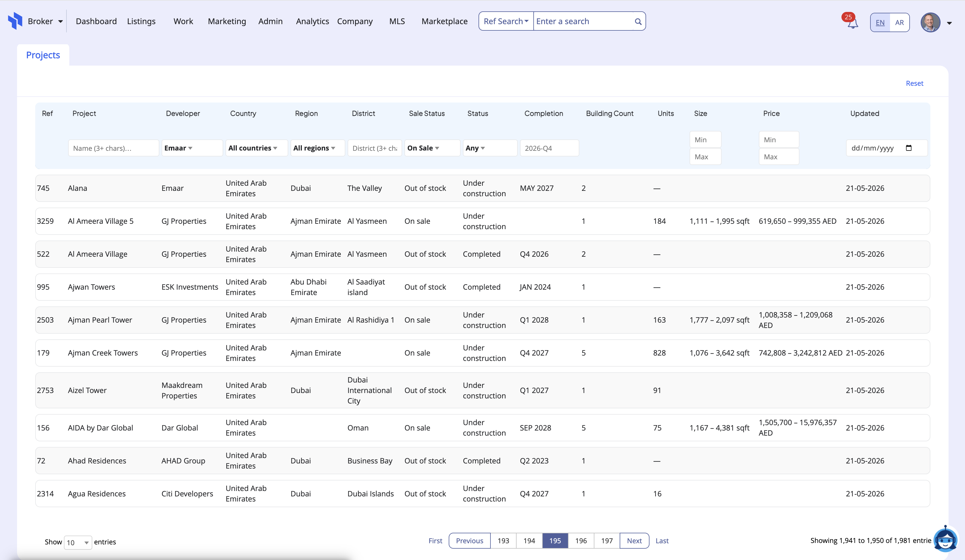Open the All countries filter dropdown

coord(256,148)
